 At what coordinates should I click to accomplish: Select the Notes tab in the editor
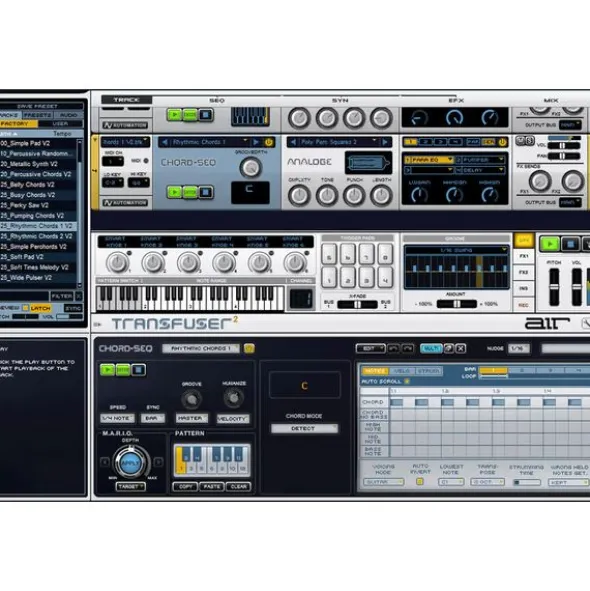point(375,371)
